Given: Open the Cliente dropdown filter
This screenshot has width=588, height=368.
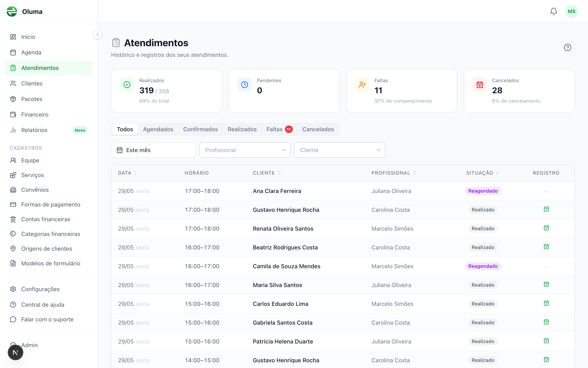Looking at the screenshot, I should pos(340,150).
